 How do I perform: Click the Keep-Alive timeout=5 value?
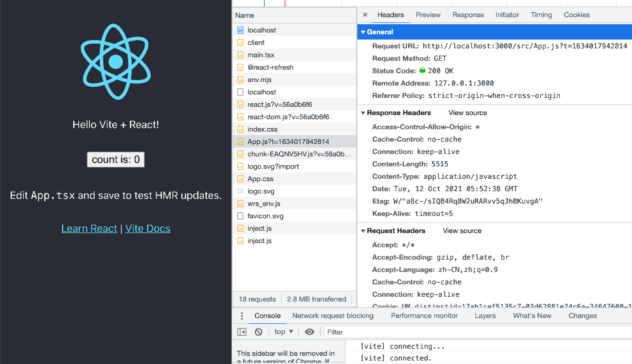434,214
